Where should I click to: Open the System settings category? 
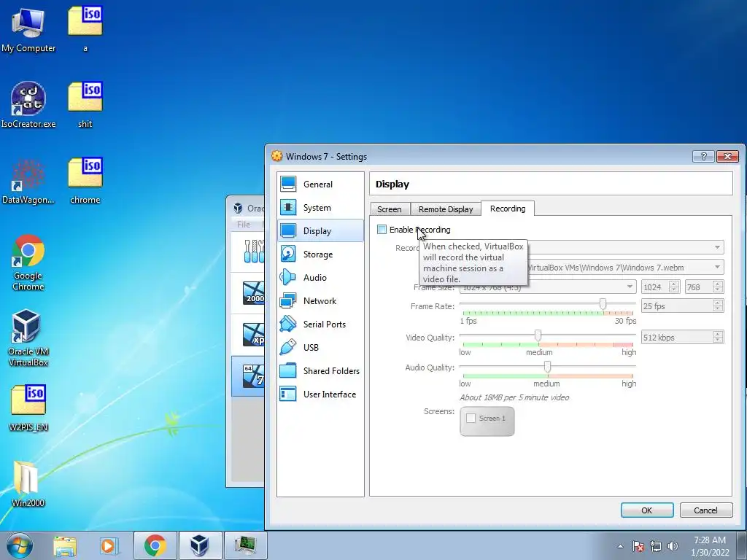click(x=320, y=208)
